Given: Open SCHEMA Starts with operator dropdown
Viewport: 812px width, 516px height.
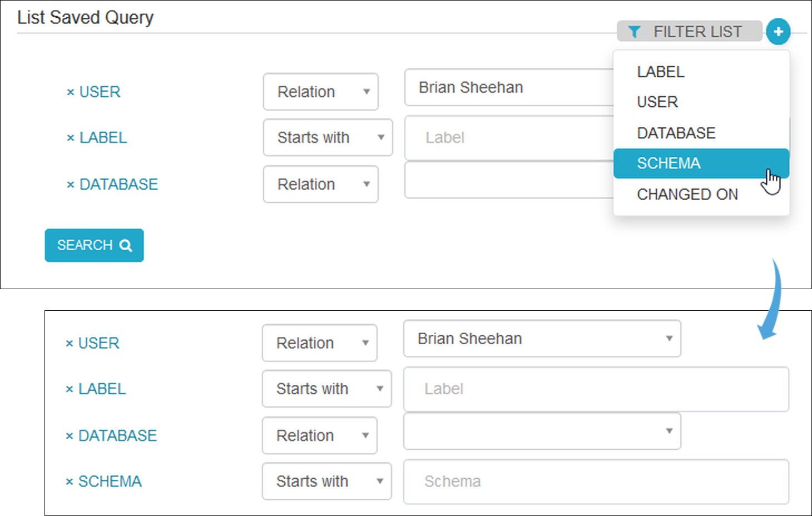Looking at the screenshot, I should click(326, 481).
